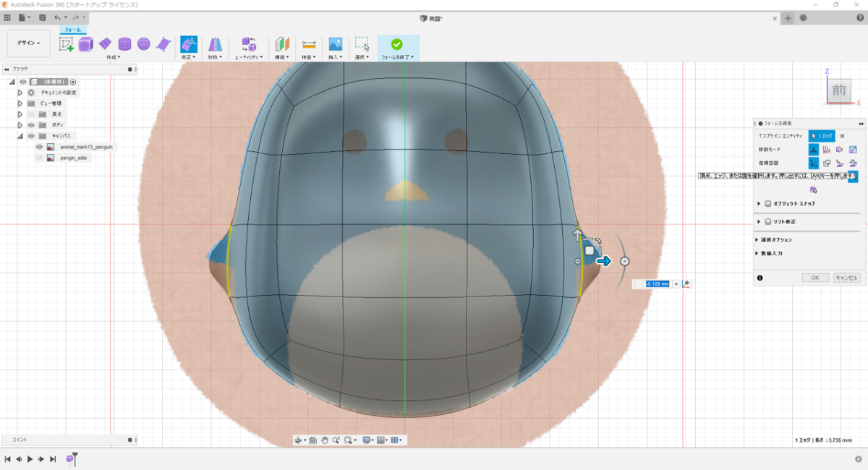Screen dimensions: 868x470
Task: Open the distance value dropdown arrow
Action: [x=676, y=284]
